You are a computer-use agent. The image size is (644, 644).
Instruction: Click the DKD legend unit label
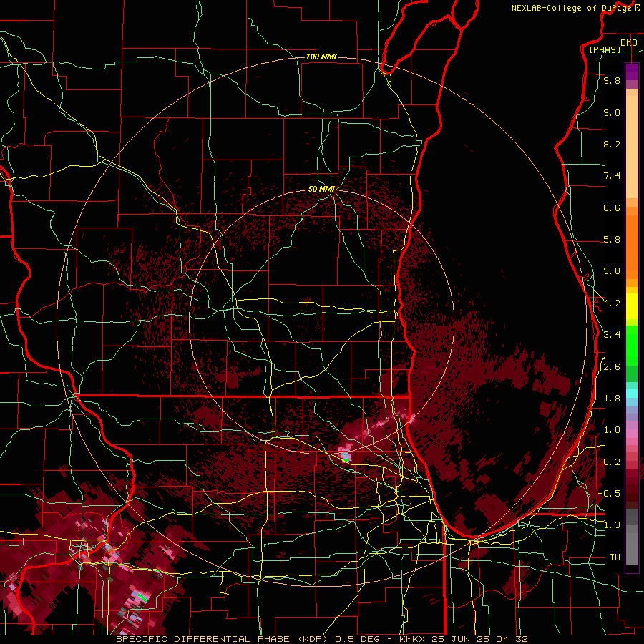(629, 43)
